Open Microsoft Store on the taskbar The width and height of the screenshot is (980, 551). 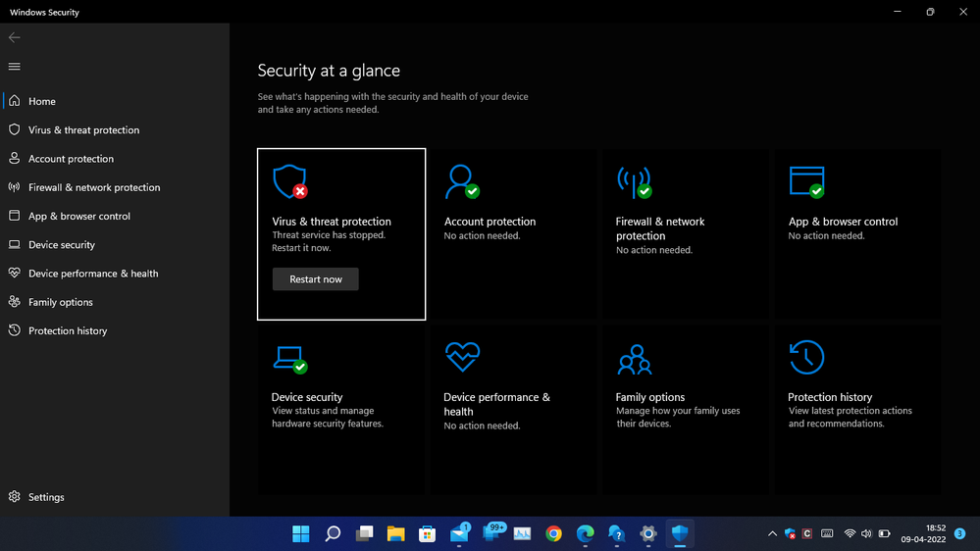click(428, 533)
